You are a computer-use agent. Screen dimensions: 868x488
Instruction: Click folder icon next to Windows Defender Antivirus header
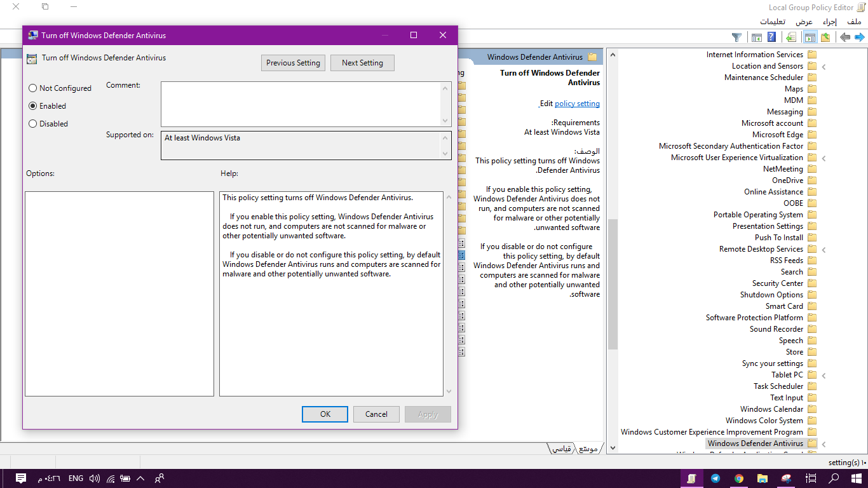[592, 57]
